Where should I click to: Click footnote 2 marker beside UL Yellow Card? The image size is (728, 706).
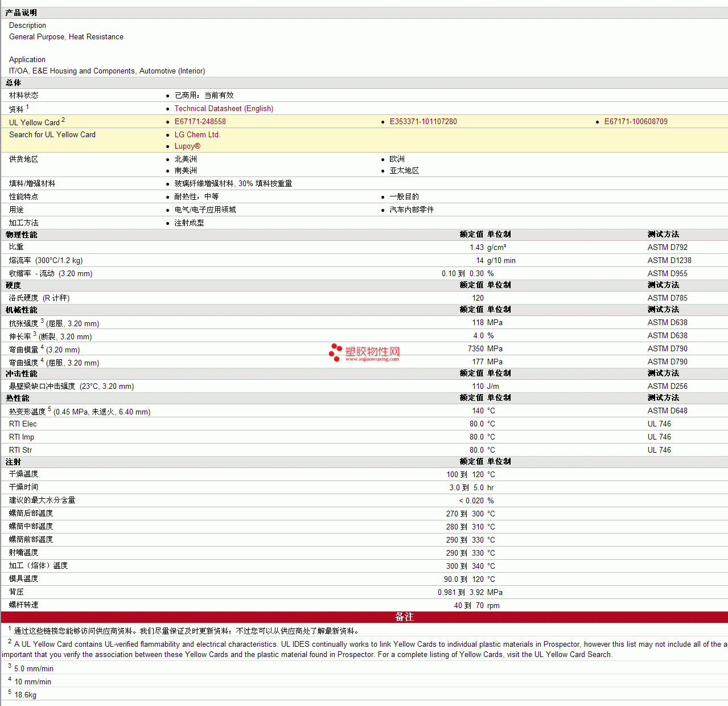[63, 120]
